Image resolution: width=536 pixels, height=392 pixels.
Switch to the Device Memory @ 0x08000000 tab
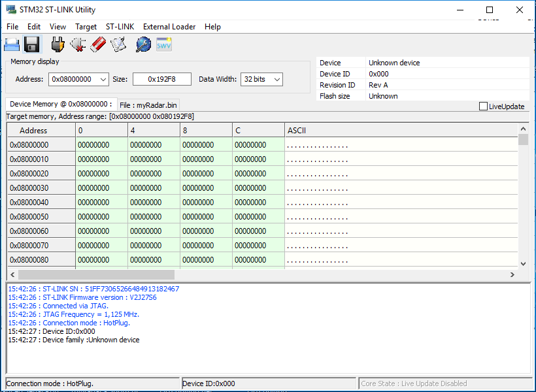coord(61,105)
